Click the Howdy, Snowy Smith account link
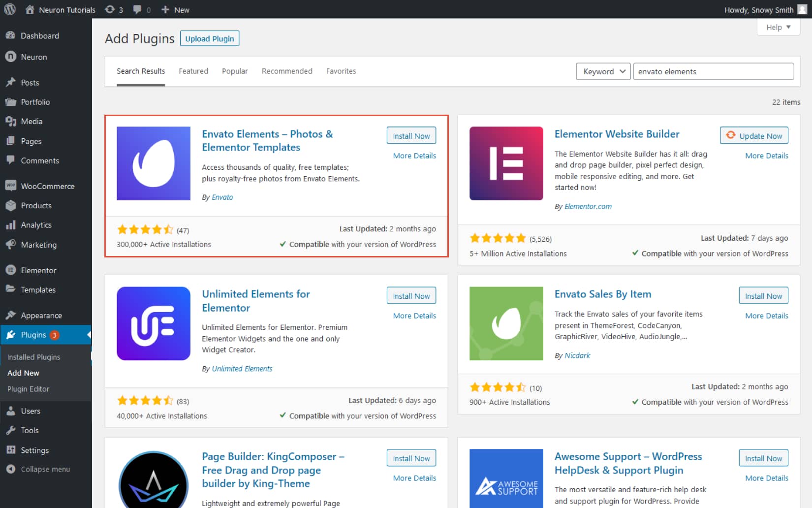The width and height of the screenshot is (812, 508). [x=759, y=9]
